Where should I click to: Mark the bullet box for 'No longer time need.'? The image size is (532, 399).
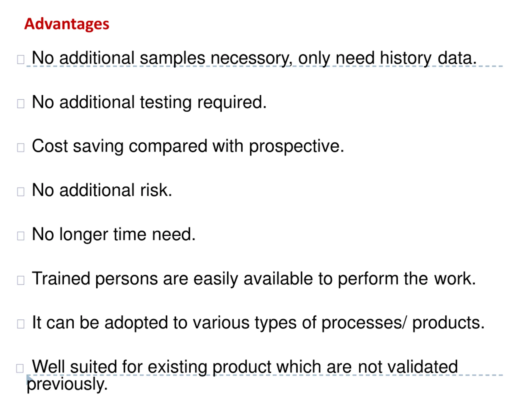[x=21, y=236]
